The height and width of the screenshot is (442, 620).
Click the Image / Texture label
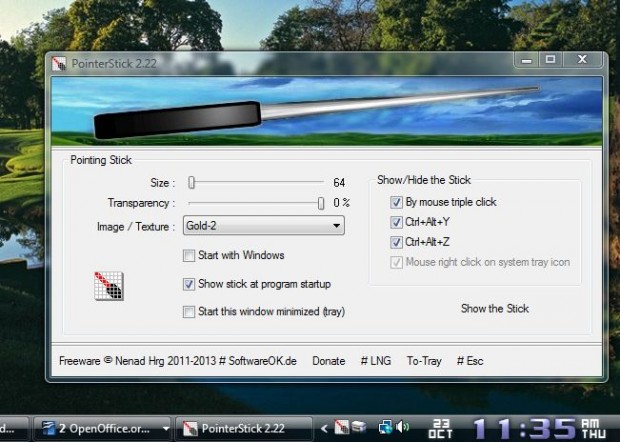click(136, 227)
